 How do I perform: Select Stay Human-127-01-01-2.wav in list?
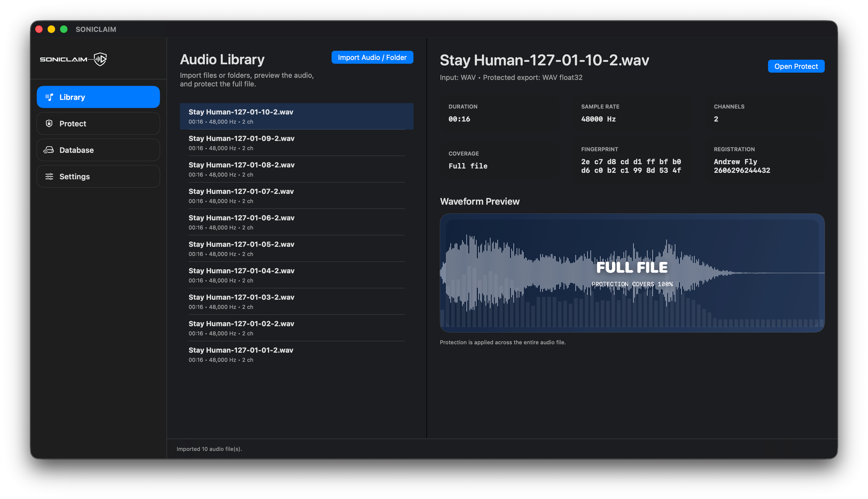[296, 354]
